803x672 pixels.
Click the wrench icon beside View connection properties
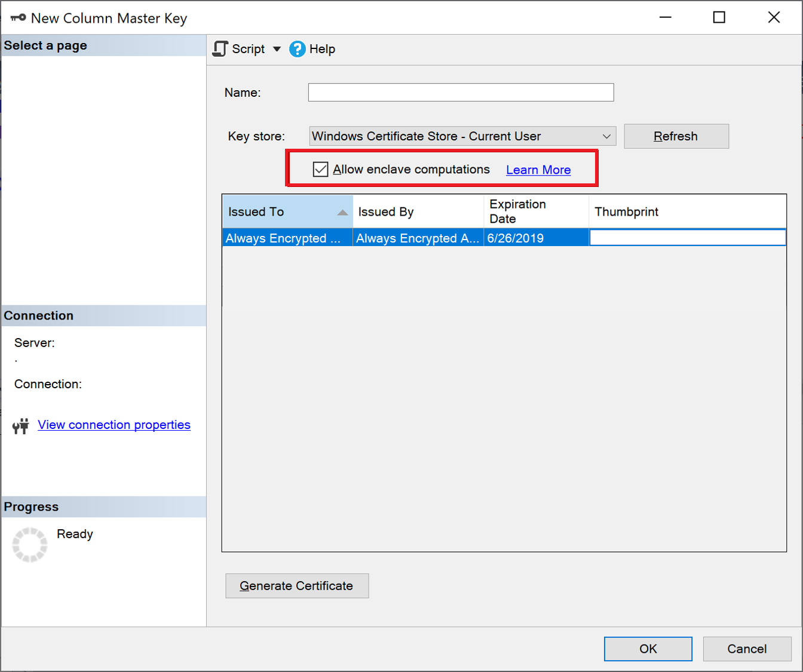click(20, 425)
